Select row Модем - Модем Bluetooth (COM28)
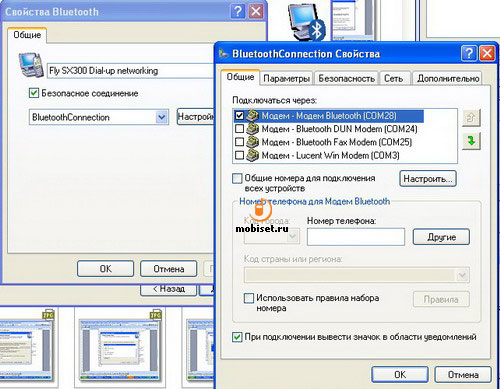Viewport: 500px width, 389px height. coord(329,116)
